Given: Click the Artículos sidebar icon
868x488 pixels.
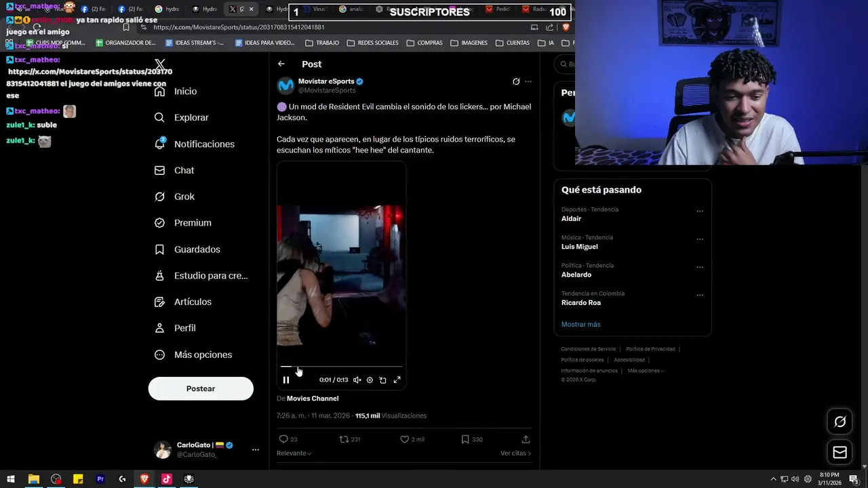Looking at the screenshot, I should pyautogui.click(x=159, y=302).
